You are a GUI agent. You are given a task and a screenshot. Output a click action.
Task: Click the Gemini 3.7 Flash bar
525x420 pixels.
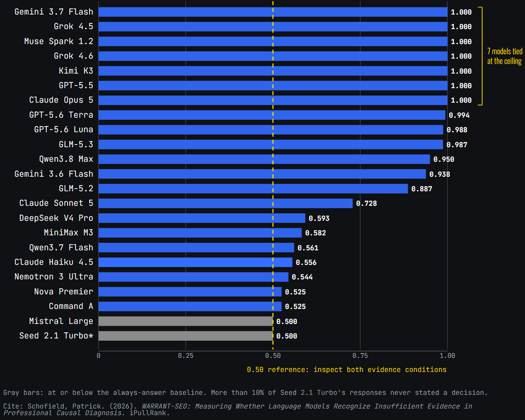273,12
